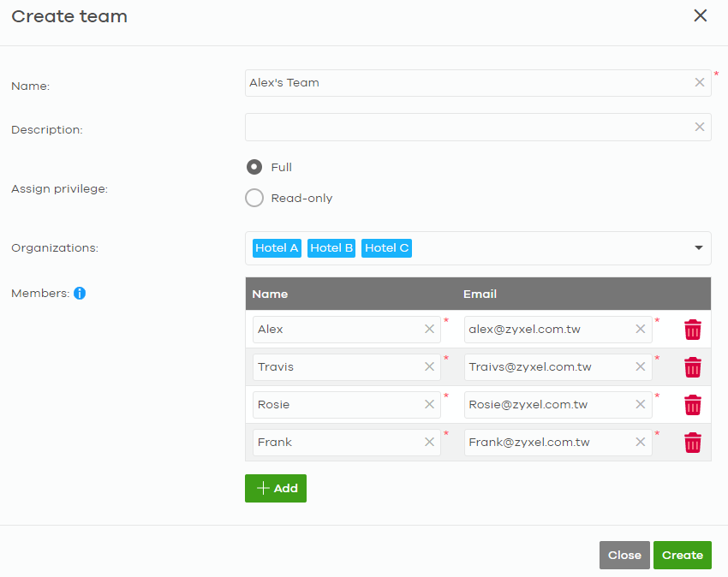728x577 pixels.
Task: Select the Read-only privilege option
Action: pos(254,198)
